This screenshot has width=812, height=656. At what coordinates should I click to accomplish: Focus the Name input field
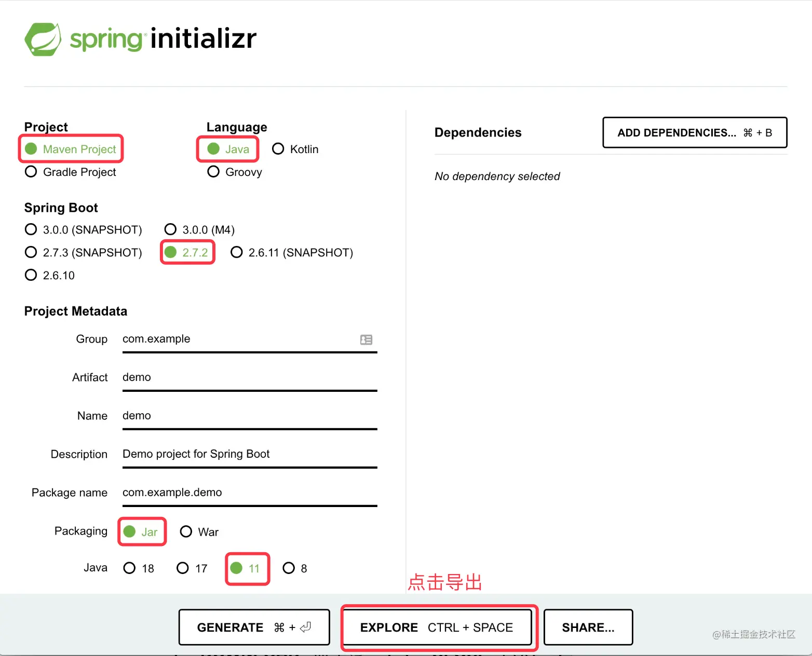pyautogui.click(x=250, y=416)
